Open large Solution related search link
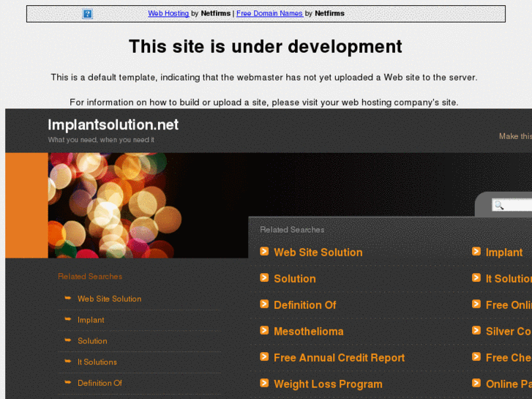 tap(295, 279)
